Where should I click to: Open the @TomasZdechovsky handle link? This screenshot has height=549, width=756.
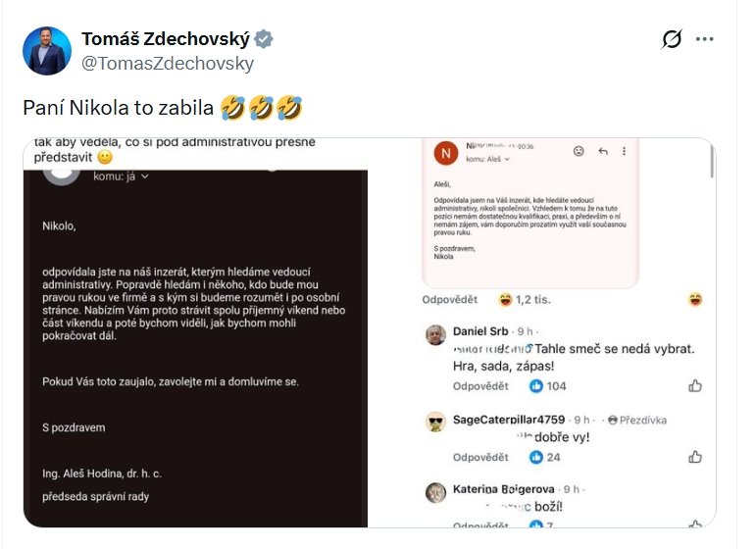point(167,64)
